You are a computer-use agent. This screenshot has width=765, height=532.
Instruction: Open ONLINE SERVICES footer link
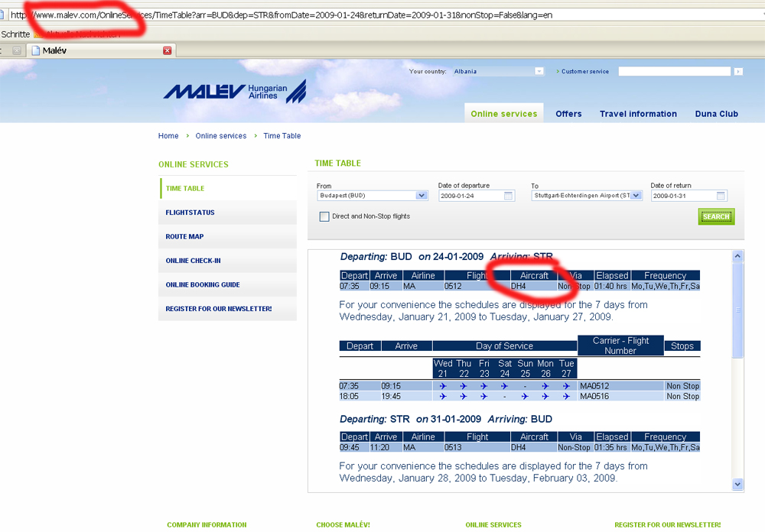pos(493,524)
